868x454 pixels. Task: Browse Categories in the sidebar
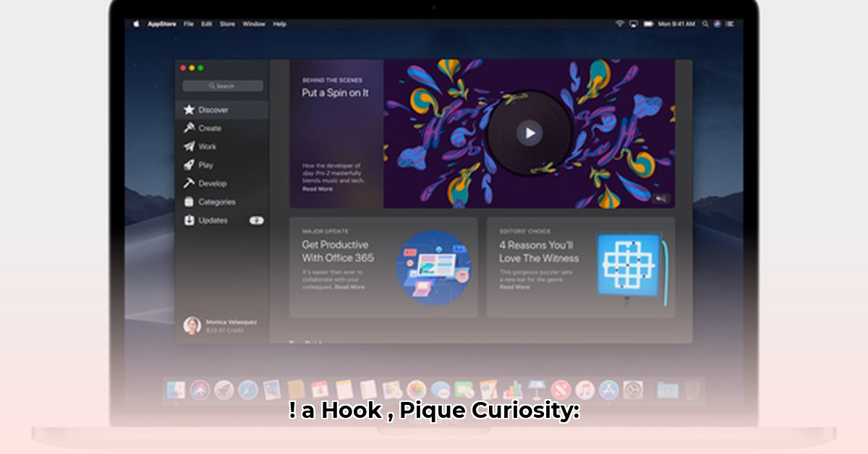216,202
